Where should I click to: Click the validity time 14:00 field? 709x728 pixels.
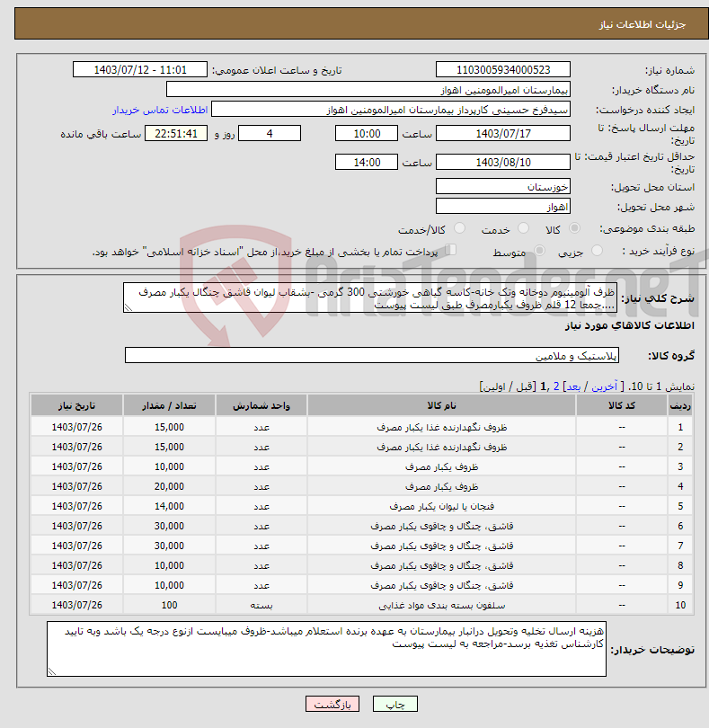pos(367,163)
